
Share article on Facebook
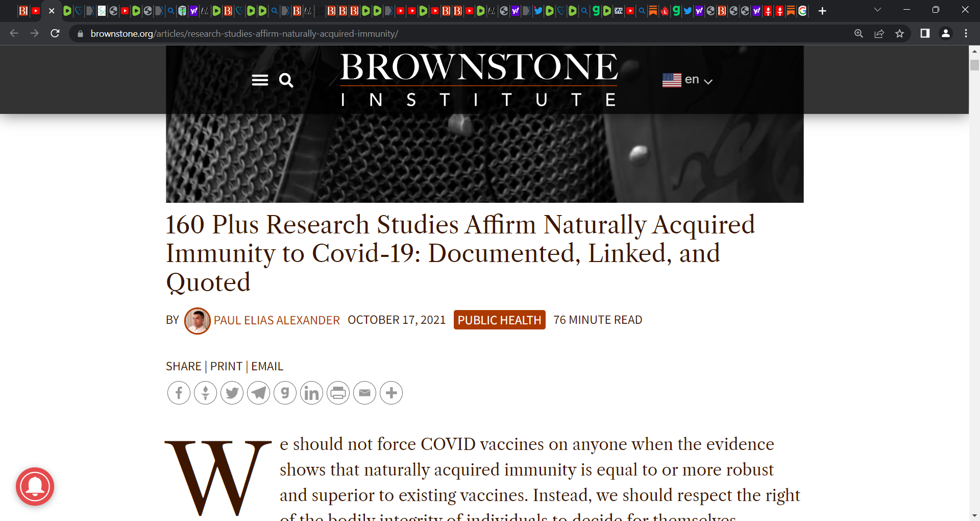(179, 393)
